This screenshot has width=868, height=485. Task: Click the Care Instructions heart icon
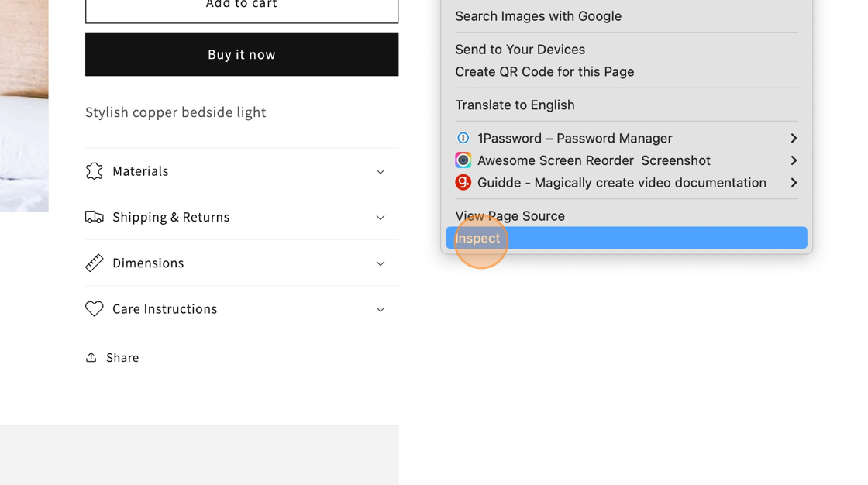click(x=94, y=308)
